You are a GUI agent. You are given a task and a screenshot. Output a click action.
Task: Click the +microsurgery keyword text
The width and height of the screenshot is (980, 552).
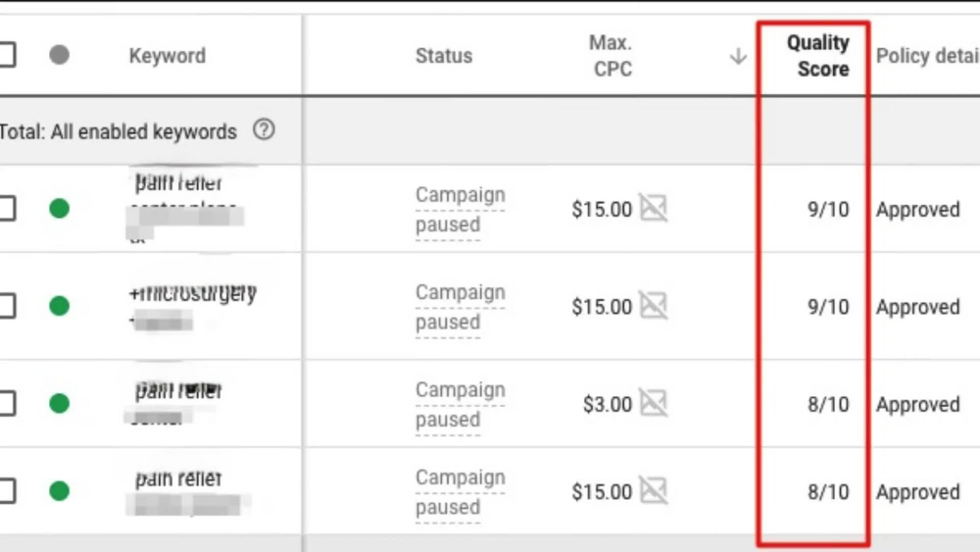(x=193, y=292)
